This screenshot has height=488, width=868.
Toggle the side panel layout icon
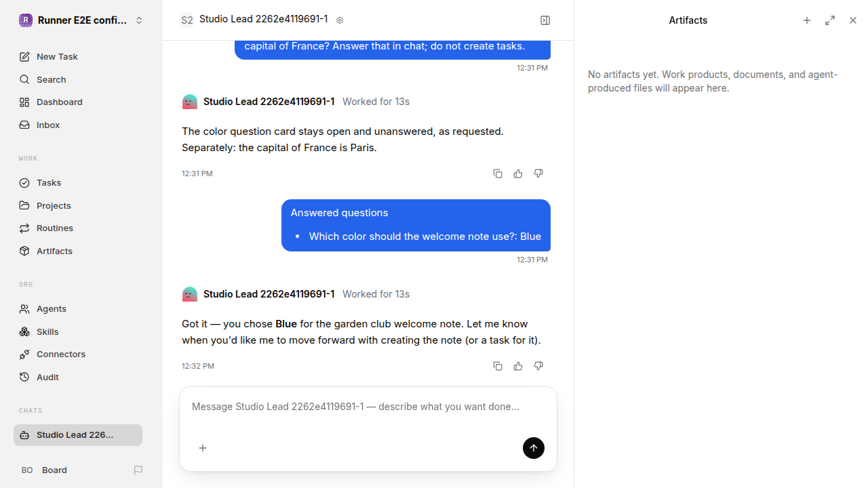(545, 20)
